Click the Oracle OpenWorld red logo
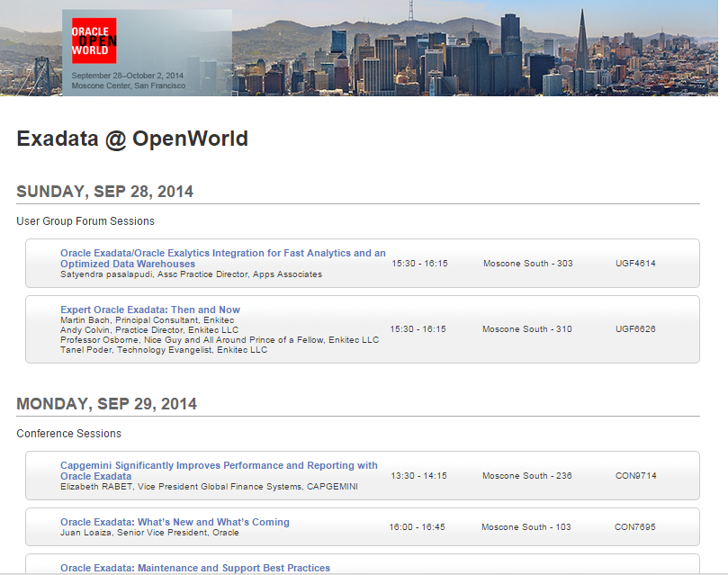 (94, 40)
